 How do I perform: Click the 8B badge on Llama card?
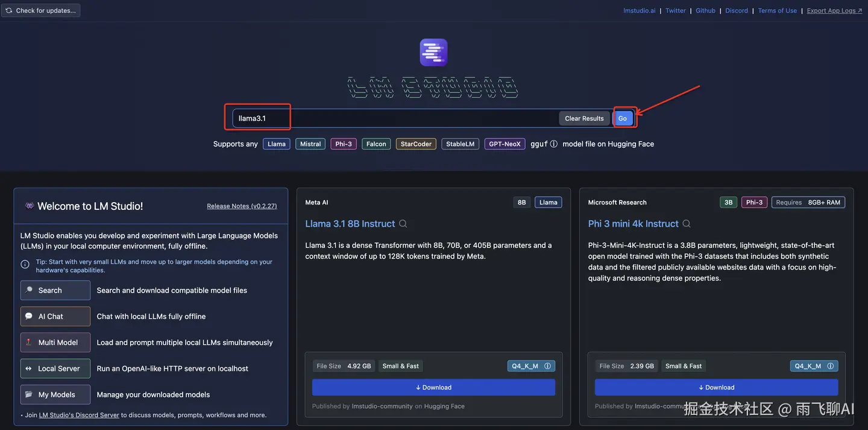(522, 203)
